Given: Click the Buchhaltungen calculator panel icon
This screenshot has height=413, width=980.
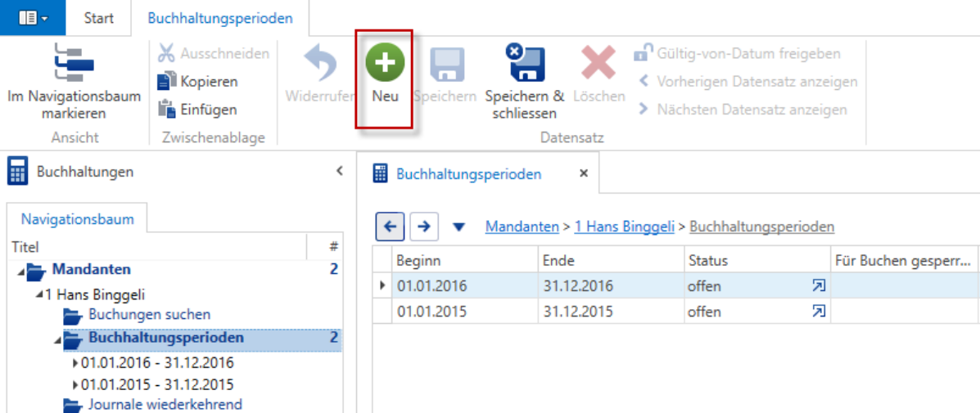Looking at the screenshot, I should tap(17, 172).
